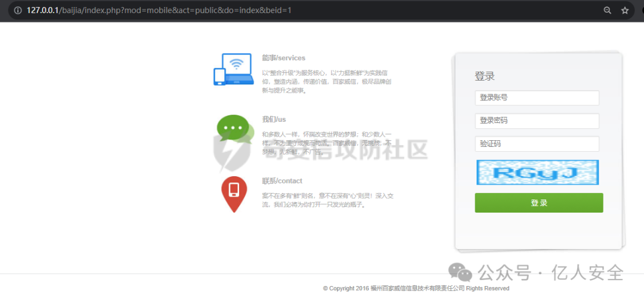Bookmark this page with the star icon

tap(625, 10)
